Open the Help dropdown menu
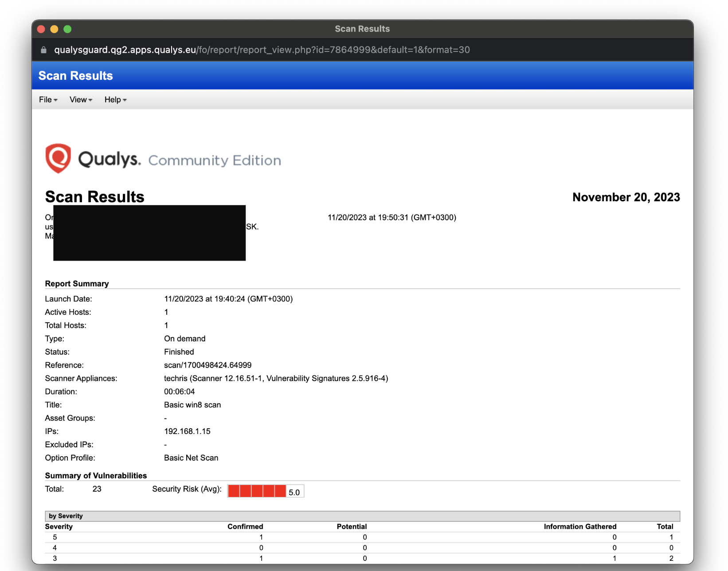Viewport: 728px width, 571px height. coord(115,100)
